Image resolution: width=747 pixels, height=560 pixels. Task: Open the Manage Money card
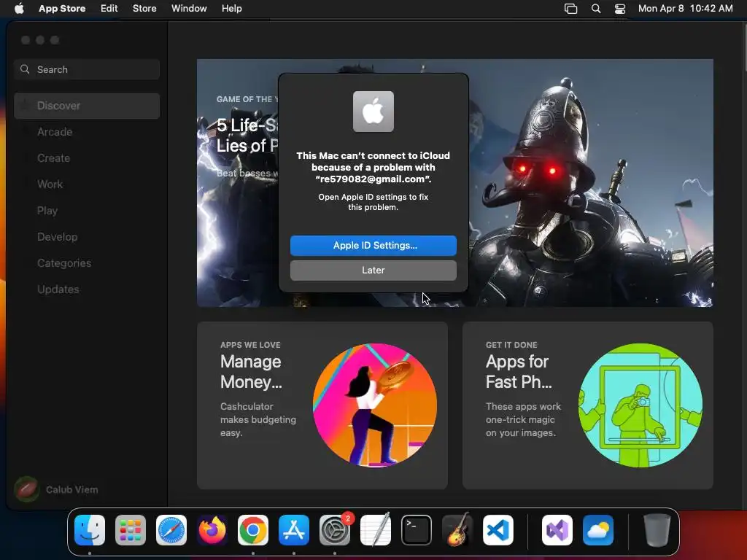point(322,405)
